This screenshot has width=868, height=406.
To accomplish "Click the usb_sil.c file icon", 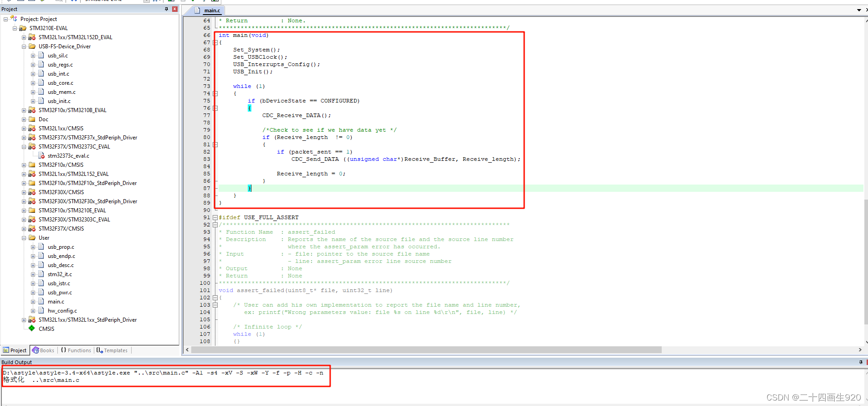I will tap(41, 55).
